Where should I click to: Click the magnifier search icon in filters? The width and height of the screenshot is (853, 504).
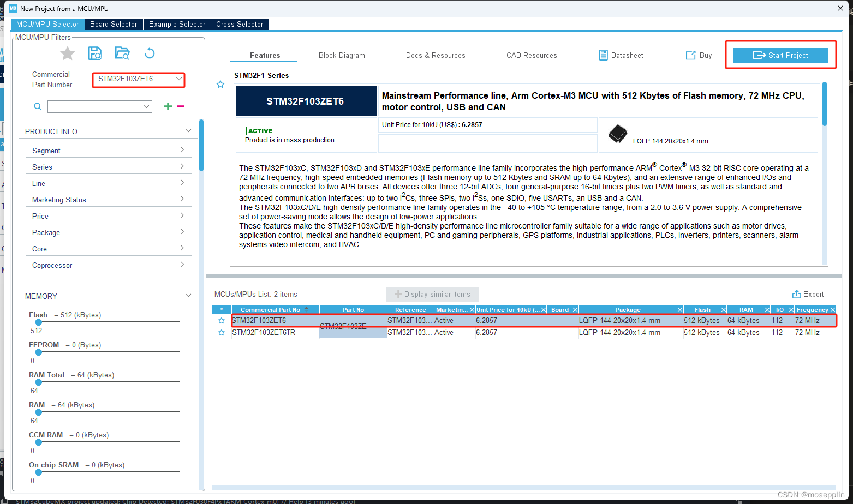coord(38,106)
